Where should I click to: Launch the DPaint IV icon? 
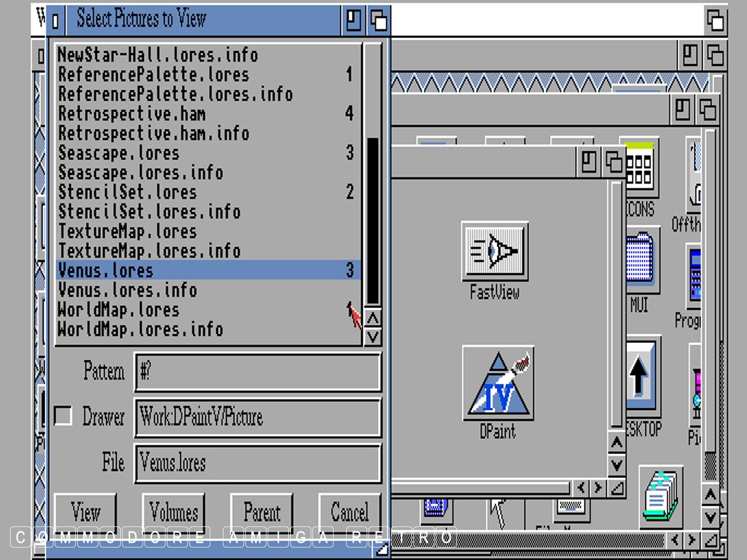pyautogui.click(x=497, y=384)
